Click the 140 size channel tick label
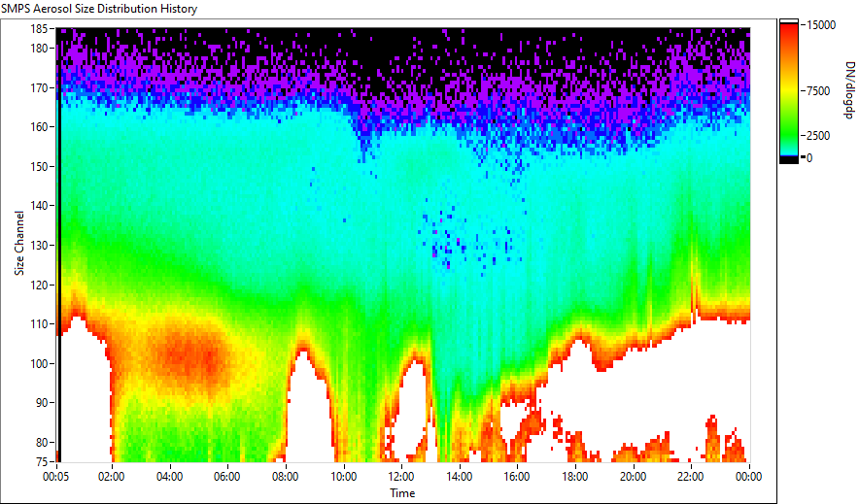Image resolution: width=859 pixels, height=504 pixels. tap(40, 206)
